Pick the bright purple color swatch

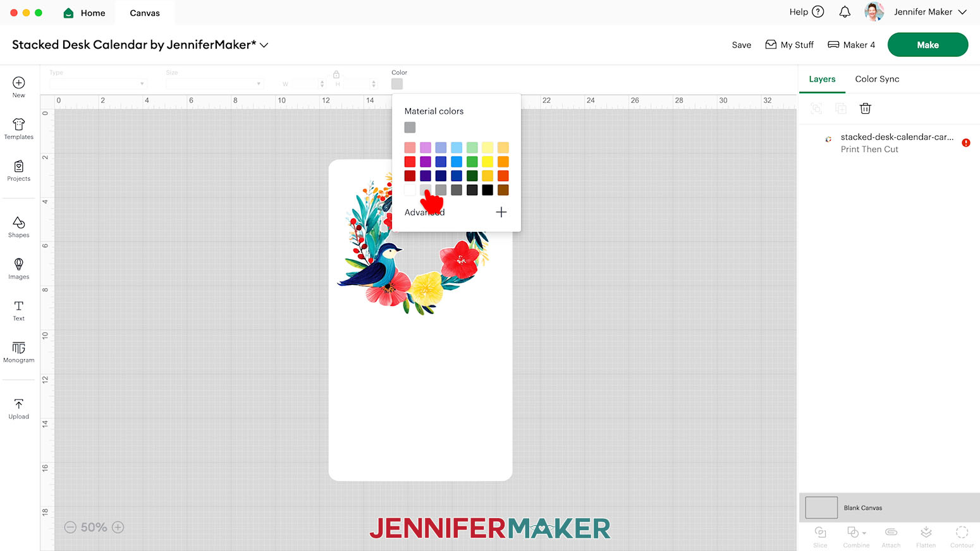click(426, 162)
